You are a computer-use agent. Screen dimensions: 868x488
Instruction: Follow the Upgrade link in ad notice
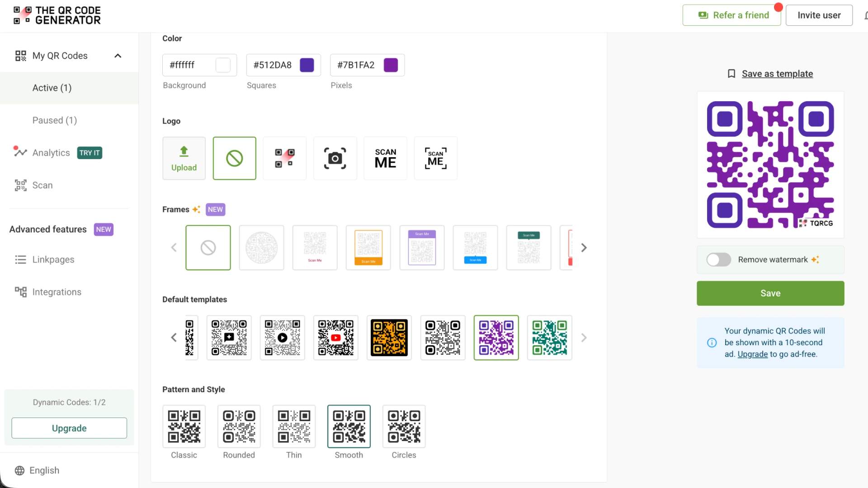point(753,354)
